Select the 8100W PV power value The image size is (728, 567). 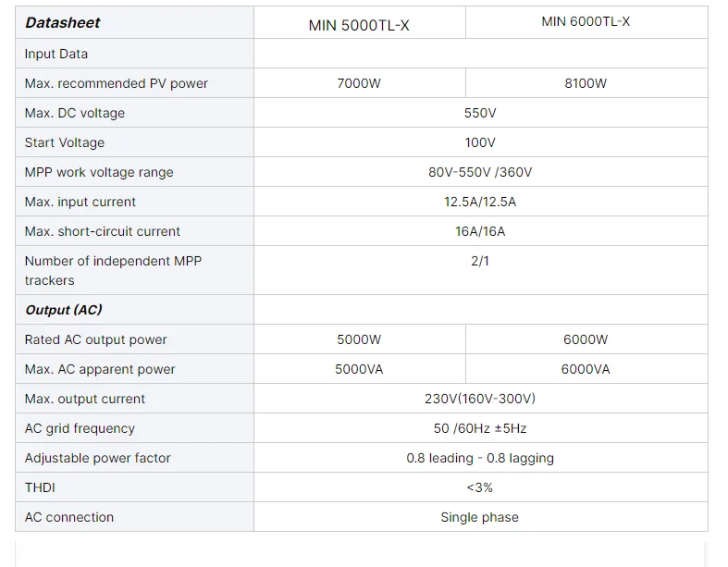[586, 83]
